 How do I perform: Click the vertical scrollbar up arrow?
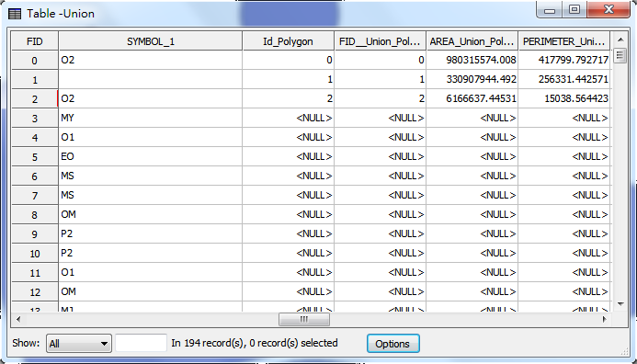click(x=620, y=40)
